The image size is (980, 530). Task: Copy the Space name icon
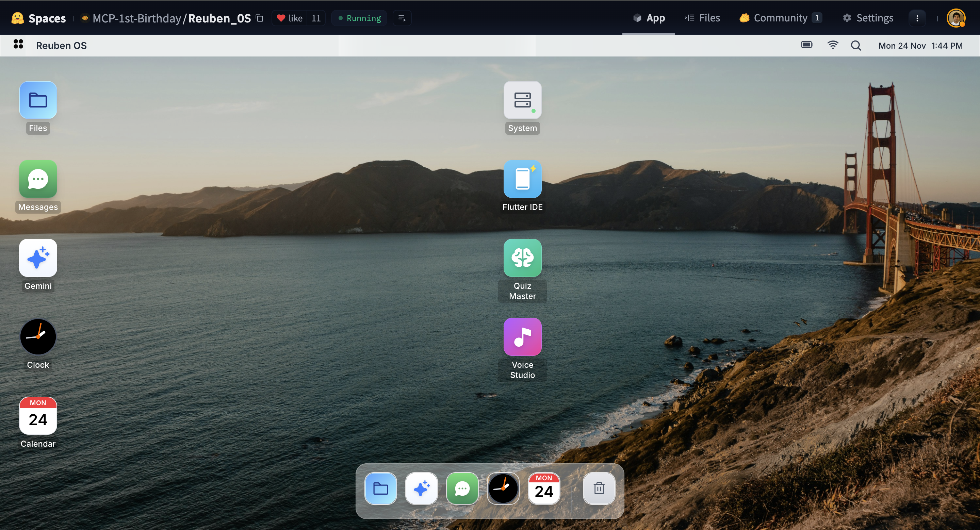[x=259, y=18]
